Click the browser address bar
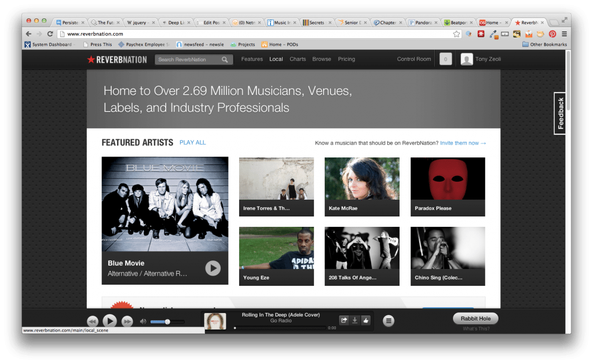 coord(259,34)
